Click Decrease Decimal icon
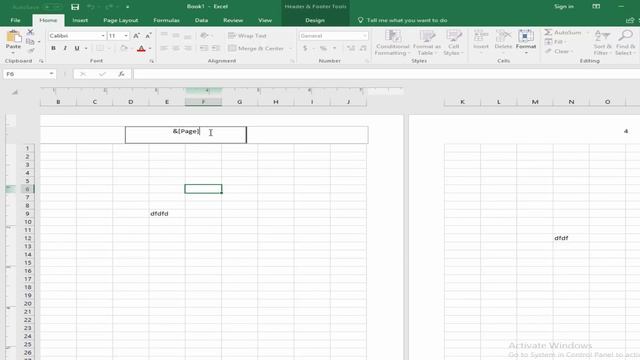The width and height of the screenshot is (640, 360). click(x=362, y=48)
